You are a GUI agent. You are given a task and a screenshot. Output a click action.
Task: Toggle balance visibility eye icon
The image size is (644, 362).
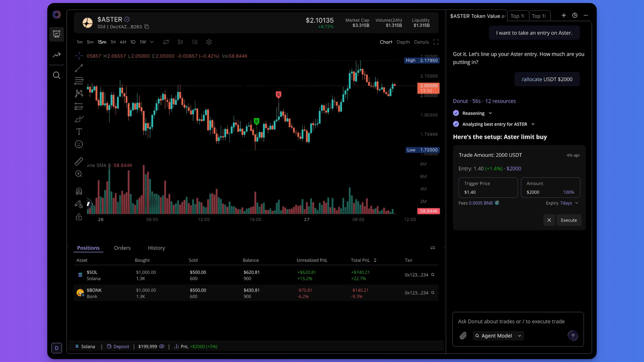(x=162, y=346)
